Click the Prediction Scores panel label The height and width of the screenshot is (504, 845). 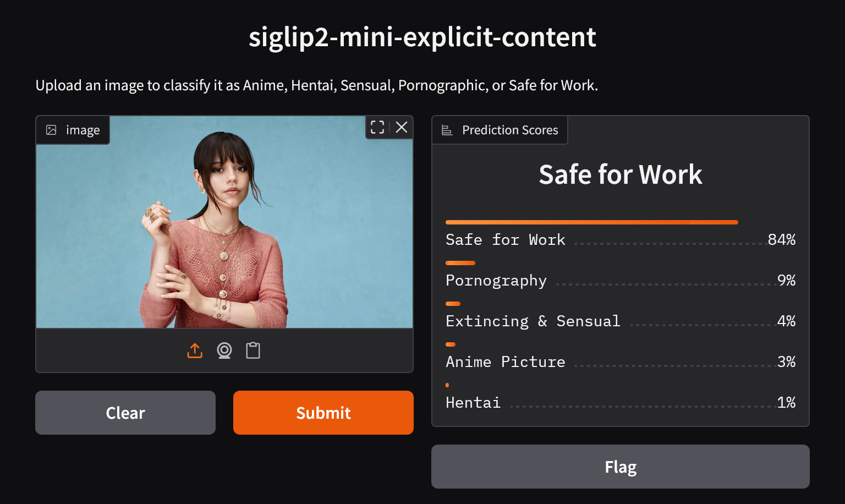point(509,130)
